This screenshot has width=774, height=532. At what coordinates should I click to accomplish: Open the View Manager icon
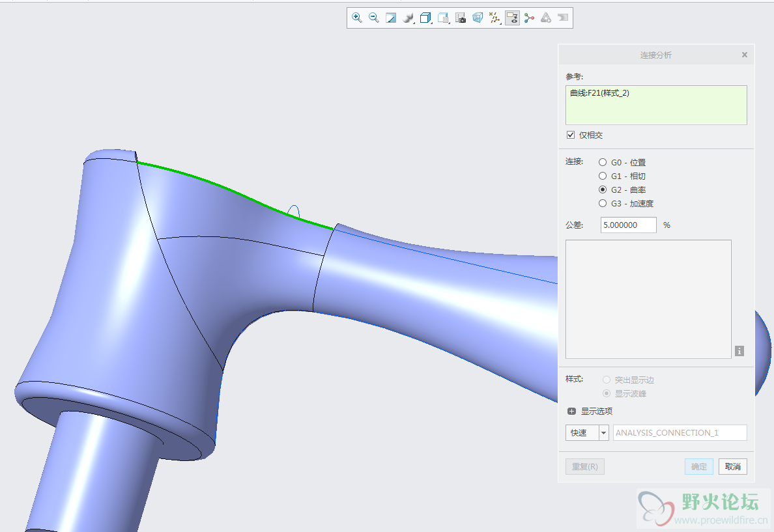click(443, 18)
